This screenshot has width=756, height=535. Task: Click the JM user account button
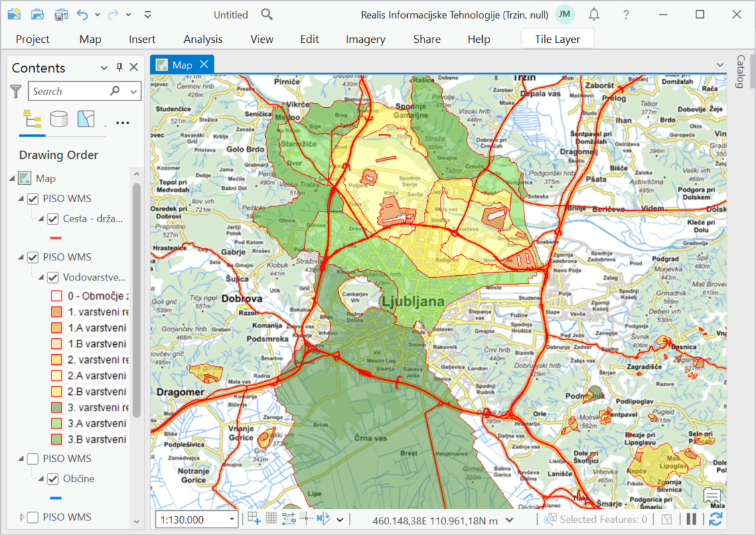pos(565,14)
